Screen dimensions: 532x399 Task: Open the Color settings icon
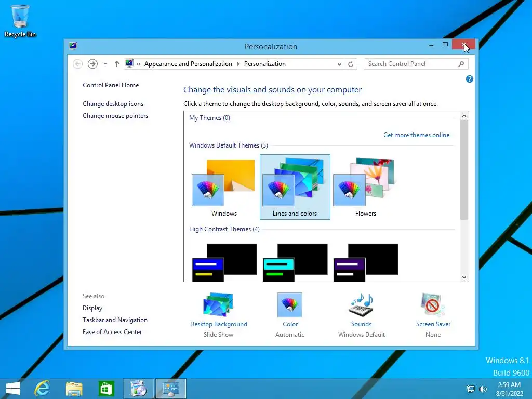[x=290, y=304]
